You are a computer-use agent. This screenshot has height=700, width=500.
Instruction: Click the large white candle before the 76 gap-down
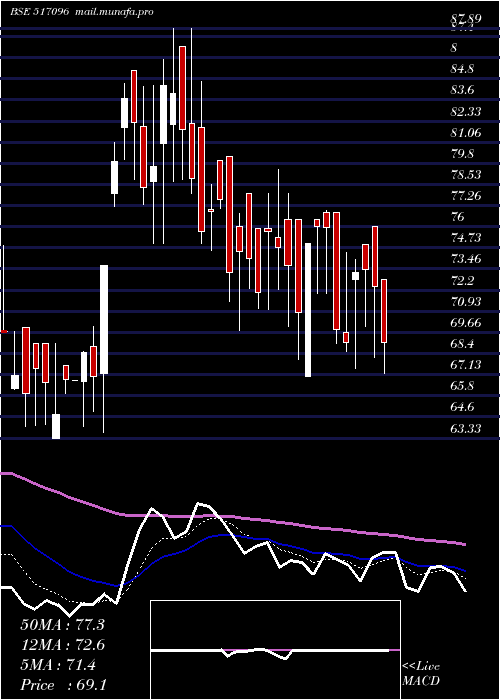click(308, 310)
